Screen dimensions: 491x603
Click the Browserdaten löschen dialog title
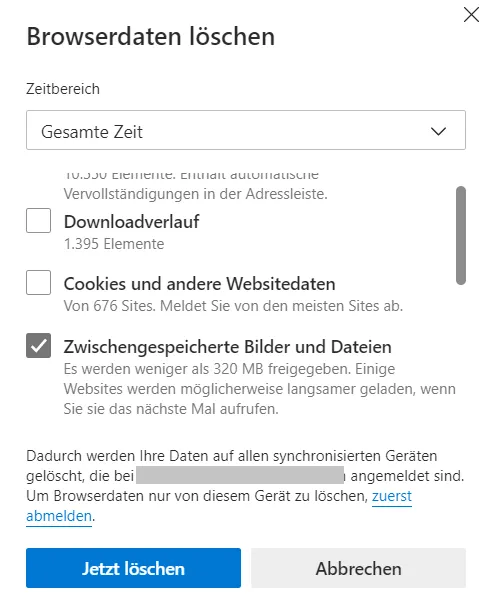(x=151, y=37)
